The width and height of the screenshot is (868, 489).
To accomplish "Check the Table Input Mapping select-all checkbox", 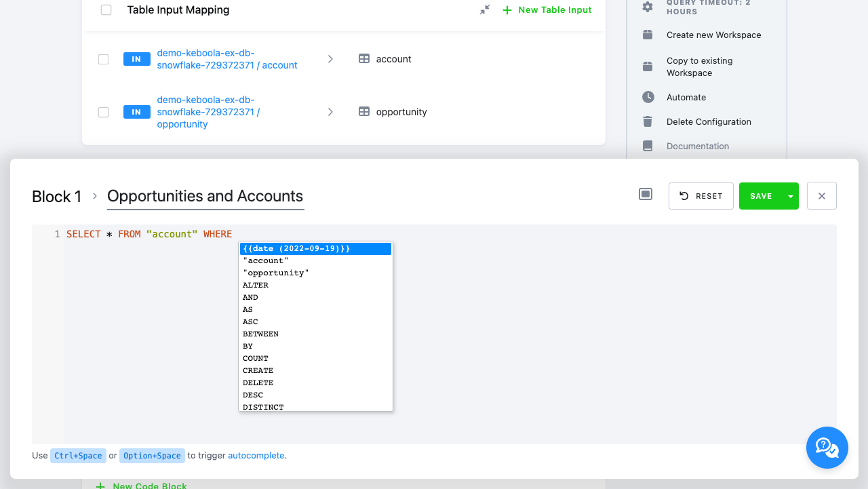I will 104,9.
